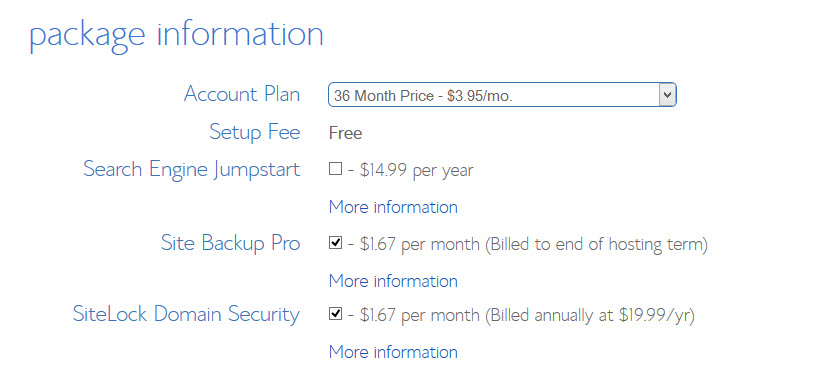Click the Billed annually at $19.99/yr note
829x391 pixels.
pos(589,315)
